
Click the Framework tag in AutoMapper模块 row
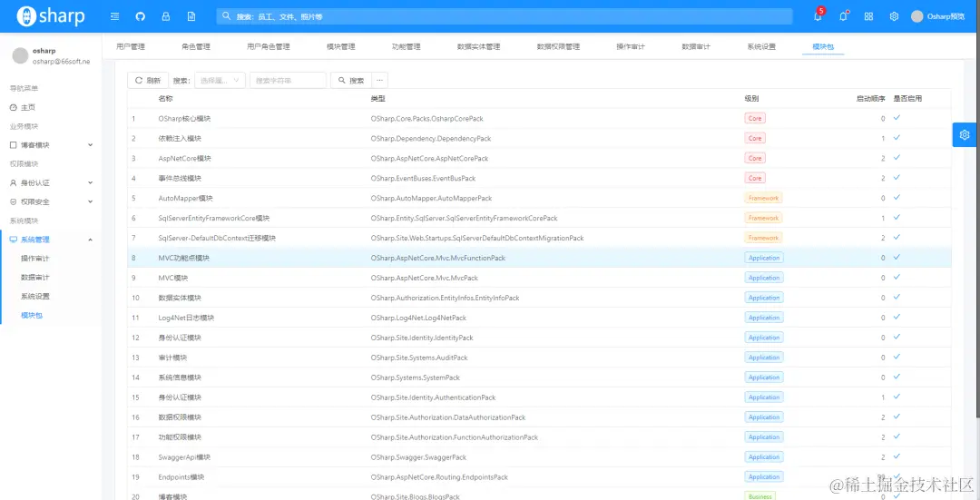tap(763, 198)
